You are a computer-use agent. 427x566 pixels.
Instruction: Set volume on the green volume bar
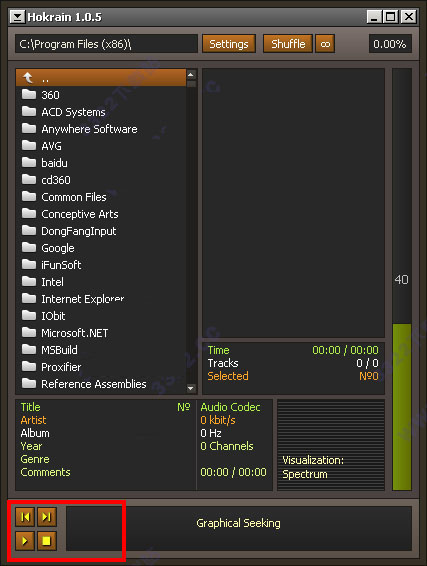[x=402, y=407]
